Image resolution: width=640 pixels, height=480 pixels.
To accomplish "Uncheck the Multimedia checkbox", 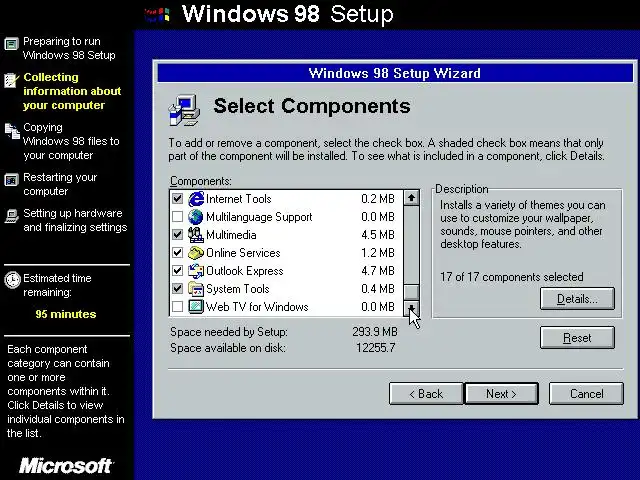I will click(177, 235).
